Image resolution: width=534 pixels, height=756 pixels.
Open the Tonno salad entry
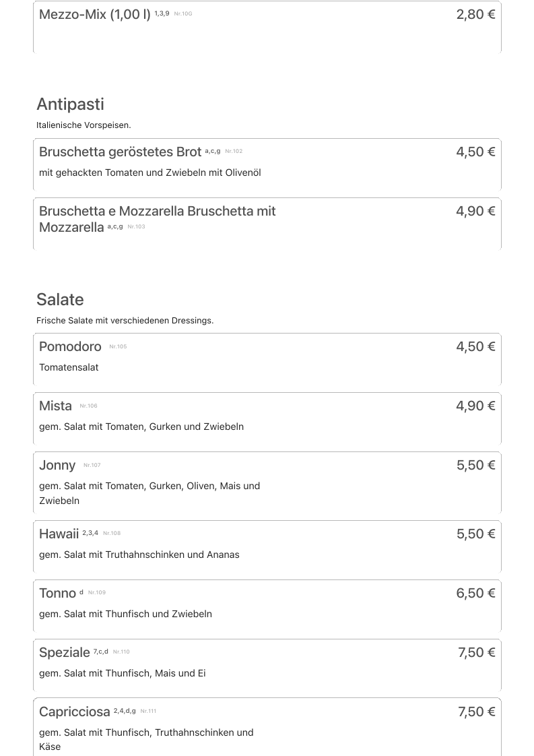click(x=57, y=594)
